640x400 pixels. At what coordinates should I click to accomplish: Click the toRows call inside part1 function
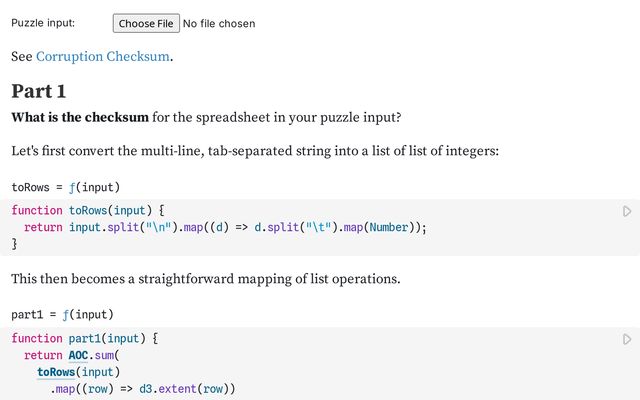61,372
